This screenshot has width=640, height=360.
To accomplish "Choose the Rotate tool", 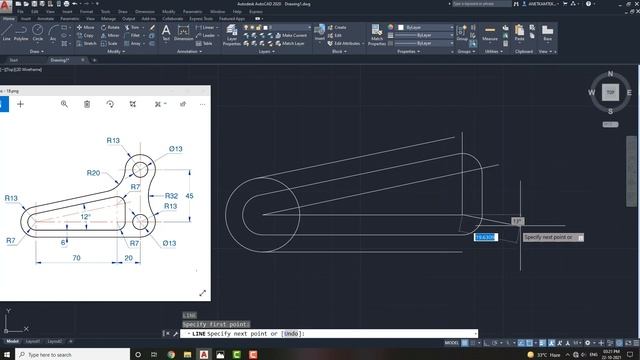I will (x=110, y=27).
